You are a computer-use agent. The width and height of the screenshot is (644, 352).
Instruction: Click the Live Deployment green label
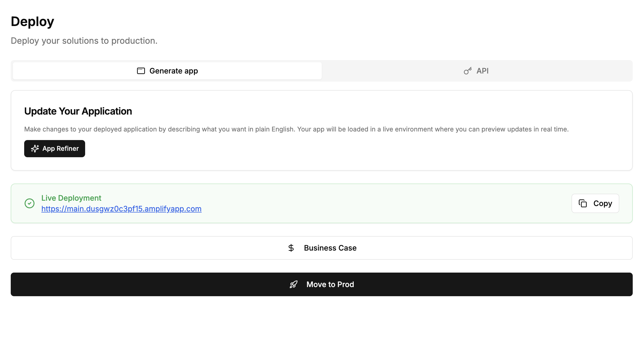pos(71,198)
